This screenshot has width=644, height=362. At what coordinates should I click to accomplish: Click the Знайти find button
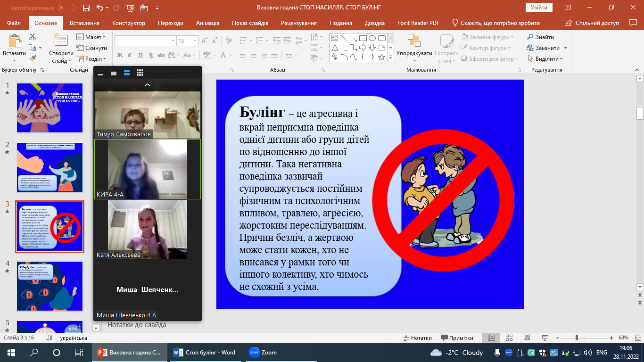click(x=540, y=37)
